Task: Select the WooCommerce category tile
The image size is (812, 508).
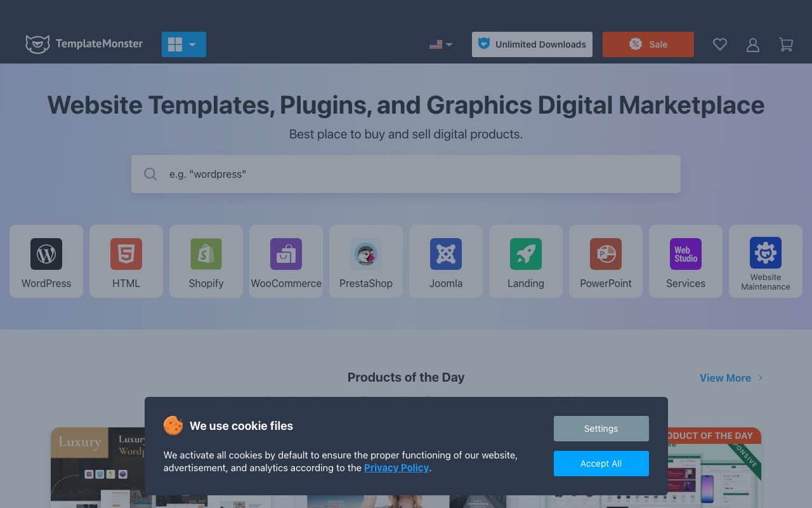Action: click(x=286, y=261)
